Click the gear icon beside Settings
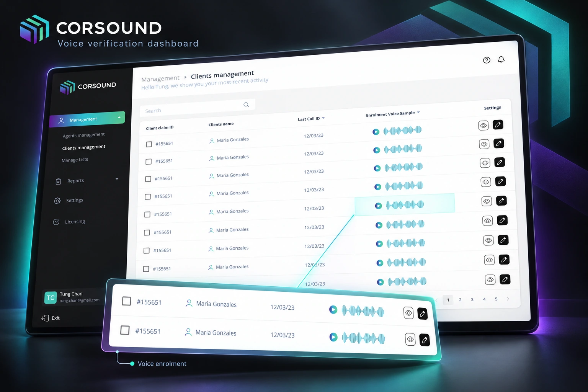The image size is (588, 392). click(57, 201)
